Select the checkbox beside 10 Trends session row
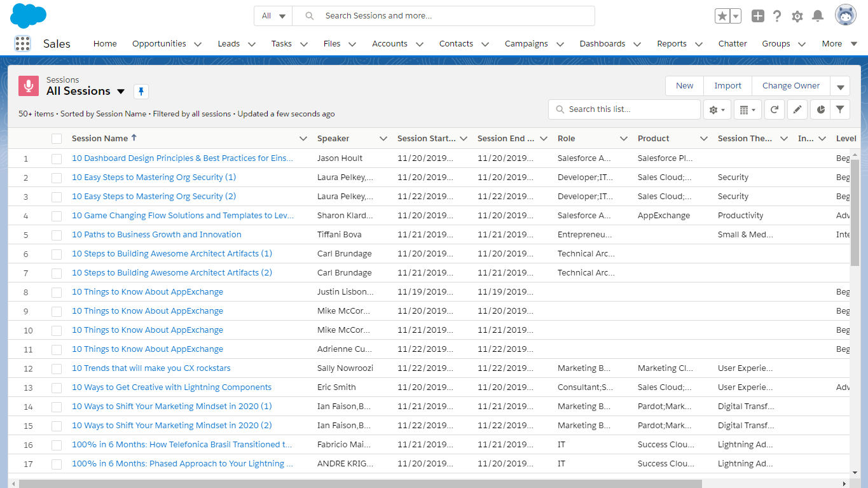The image size is (868, 488). click(57, 368)
